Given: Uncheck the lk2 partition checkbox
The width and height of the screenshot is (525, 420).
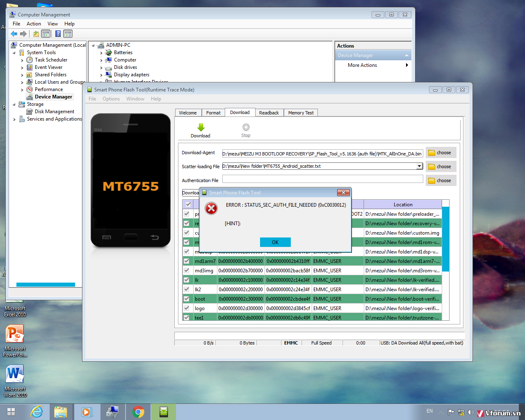Looking at the screenshot, I should click(187, 289).
